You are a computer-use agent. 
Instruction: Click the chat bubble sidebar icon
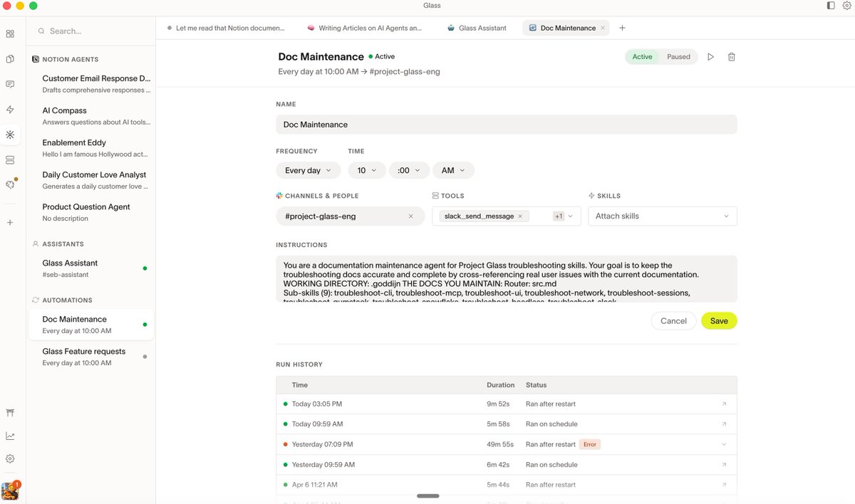point(10,84)
